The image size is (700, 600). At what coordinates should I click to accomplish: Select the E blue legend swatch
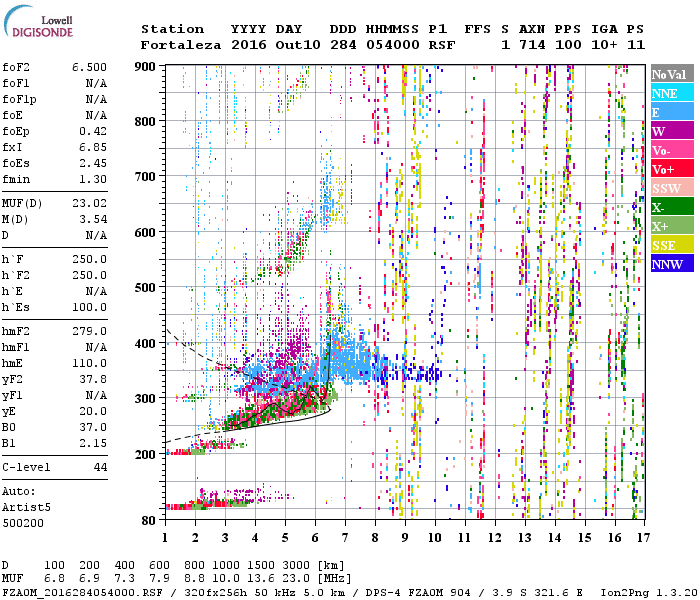[x=672, y=112]
